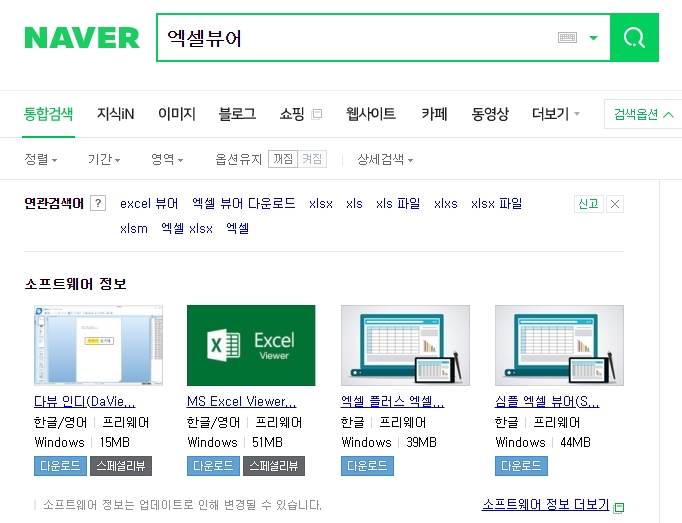Open the 쇼핑 tab
This screenshot has height=523, width=682.
point(292,114)
